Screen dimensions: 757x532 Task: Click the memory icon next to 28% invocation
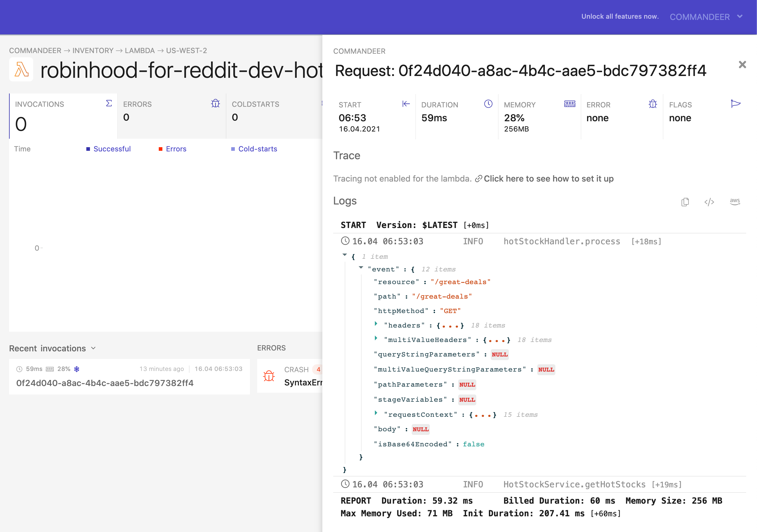(50, 369)
